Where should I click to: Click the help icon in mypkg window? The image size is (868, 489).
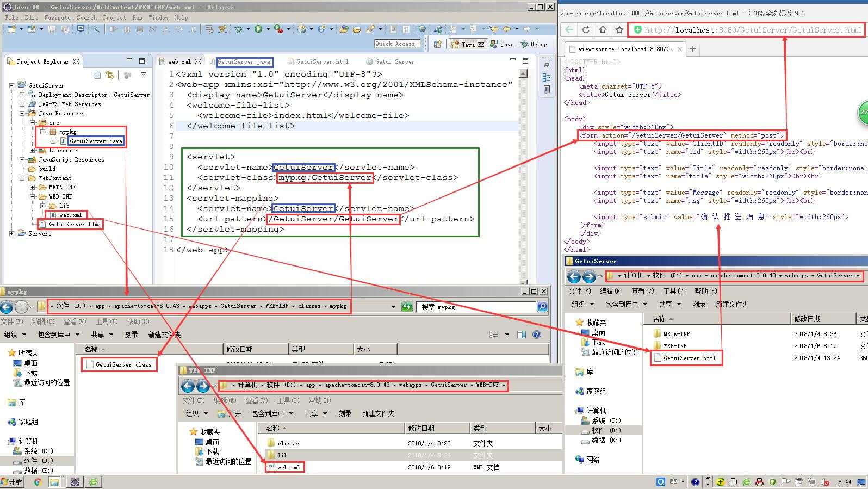click(x=537, y=335)
